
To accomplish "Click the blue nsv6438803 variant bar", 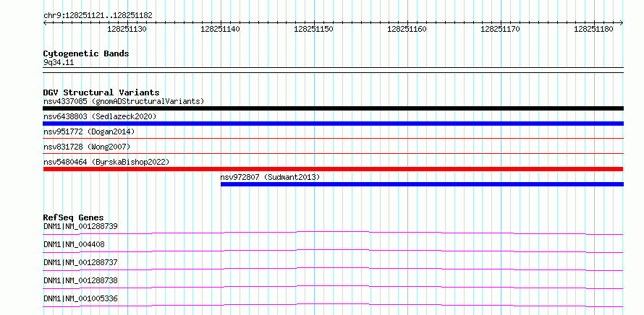I will pos(333,124).
